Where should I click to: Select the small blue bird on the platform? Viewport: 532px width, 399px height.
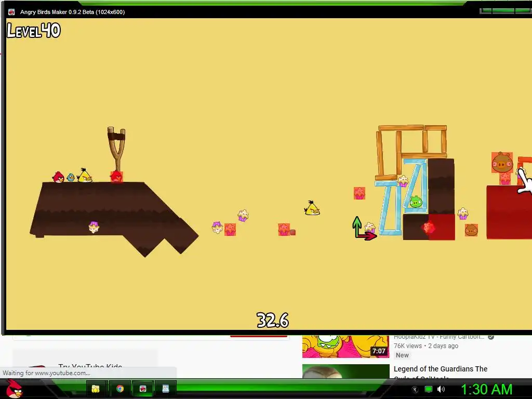[71, 177]
